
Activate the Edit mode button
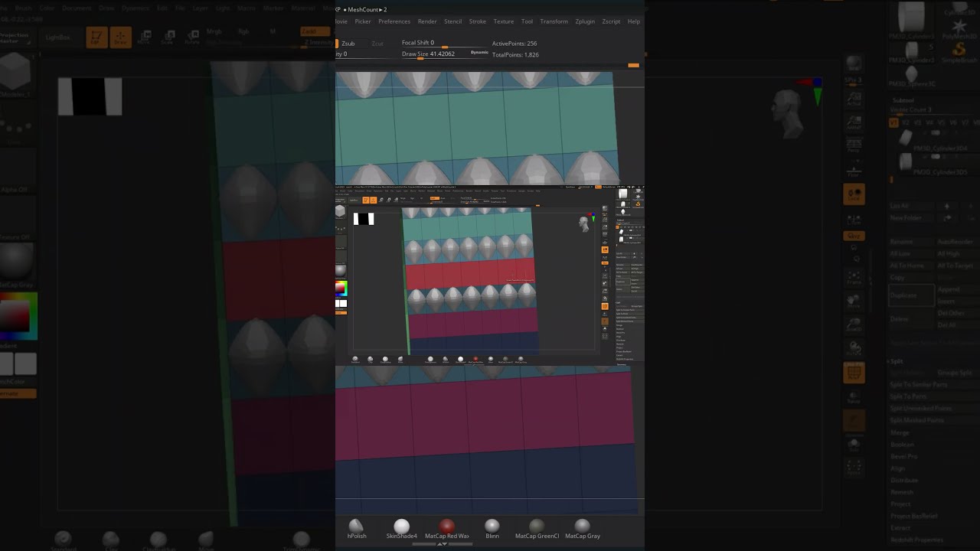96,37
